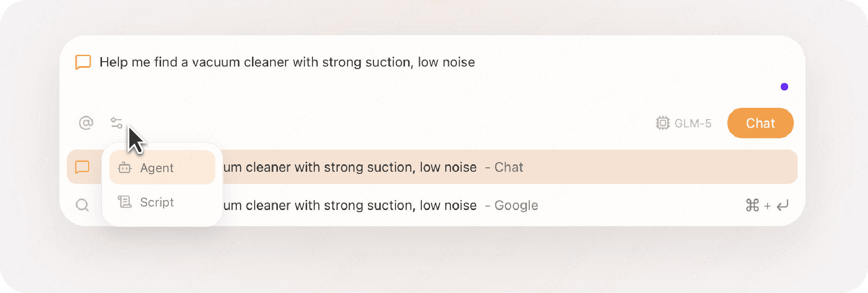Click the chat bubble icon in the highlighted suggestion row
The width and height of the screenshot is (868, 293).
point(82,167)
